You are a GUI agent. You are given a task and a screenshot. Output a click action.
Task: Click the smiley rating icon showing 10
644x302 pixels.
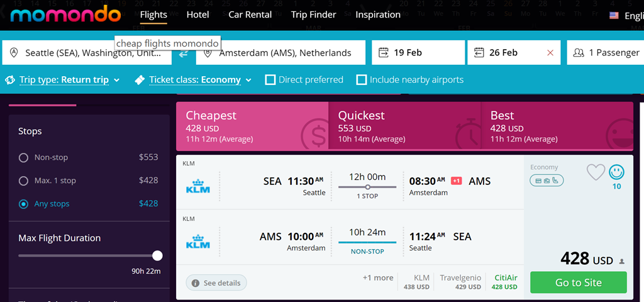[616, 172]
